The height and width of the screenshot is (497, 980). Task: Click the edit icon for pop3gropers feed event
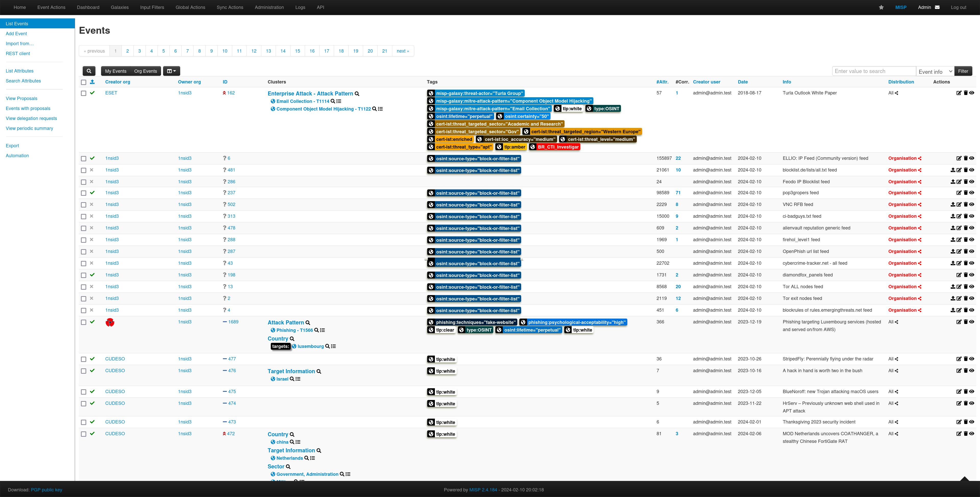(x=959, y=192)
